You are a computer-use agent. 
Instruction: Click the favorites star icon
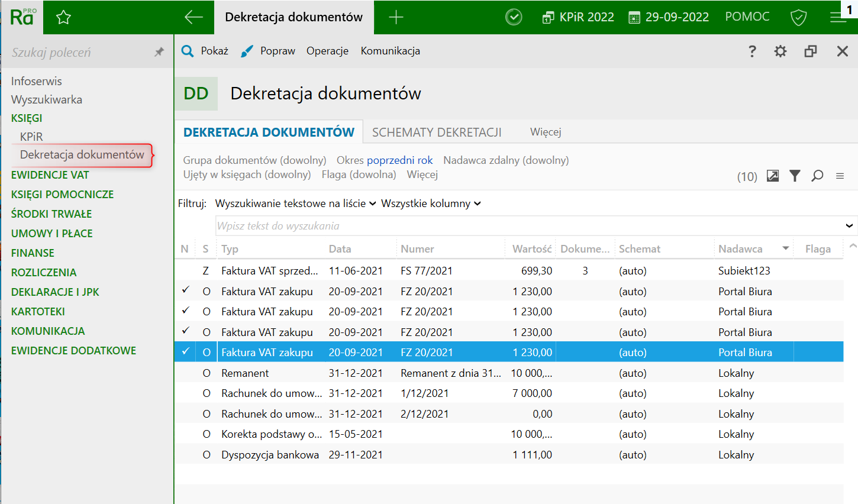point(63,17)
